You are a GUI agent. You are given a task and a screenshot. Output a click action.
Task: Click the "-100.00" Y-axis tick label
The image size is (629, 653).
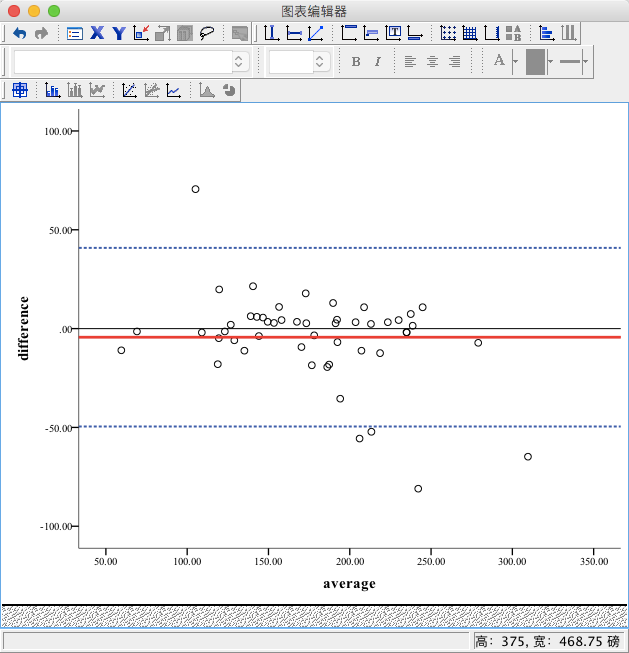(56, 527)
